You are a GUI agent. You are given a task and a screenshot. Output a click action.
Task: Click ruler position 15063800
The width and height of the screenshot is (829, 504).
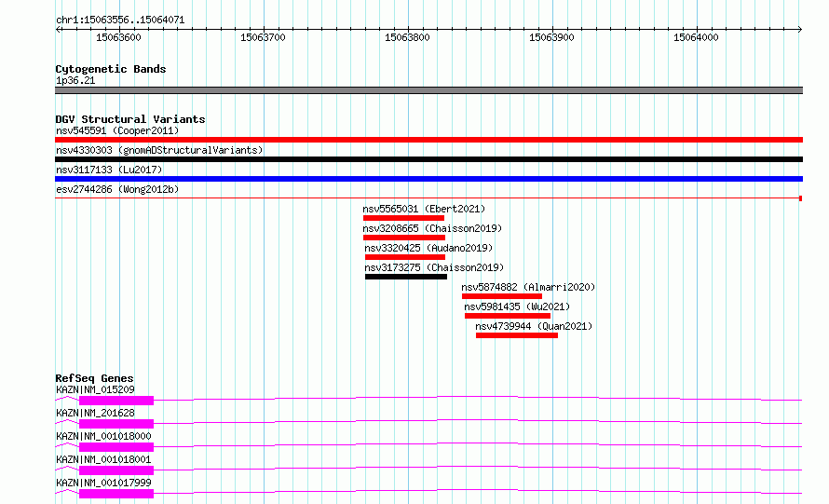(x=407, y=37)
